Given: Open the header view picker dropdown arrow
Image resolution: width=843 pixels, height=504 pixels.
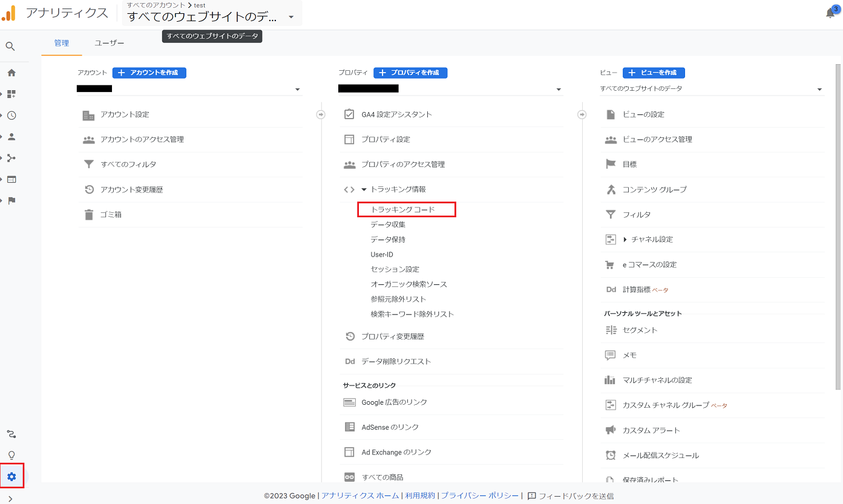Looking at the screenshot, I should 291,17.
